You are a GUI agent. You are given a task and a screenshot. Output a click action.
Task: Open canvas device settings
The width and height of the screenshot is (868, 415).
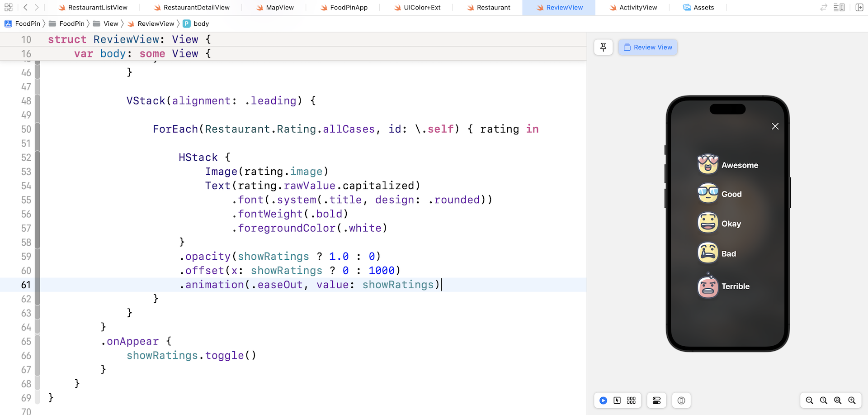pyautogui.click(x=656, y=401)
